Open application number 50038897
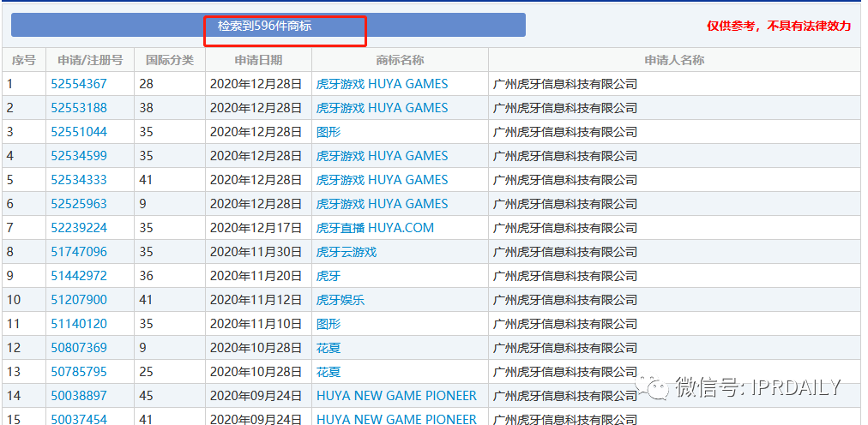Image resolution: width=868 pixels, height=425 pixels. (x=79, y=396)
